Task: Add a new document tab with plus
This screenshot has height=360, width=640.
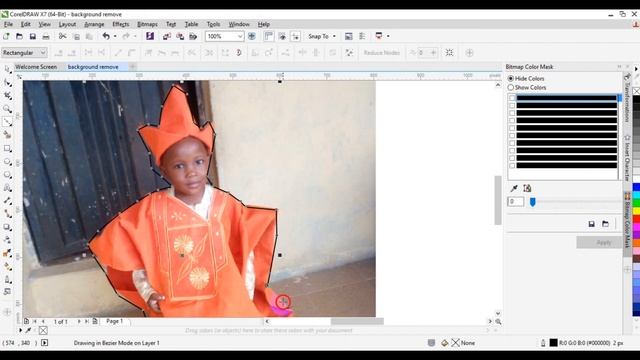Action: tap(133, 67)
